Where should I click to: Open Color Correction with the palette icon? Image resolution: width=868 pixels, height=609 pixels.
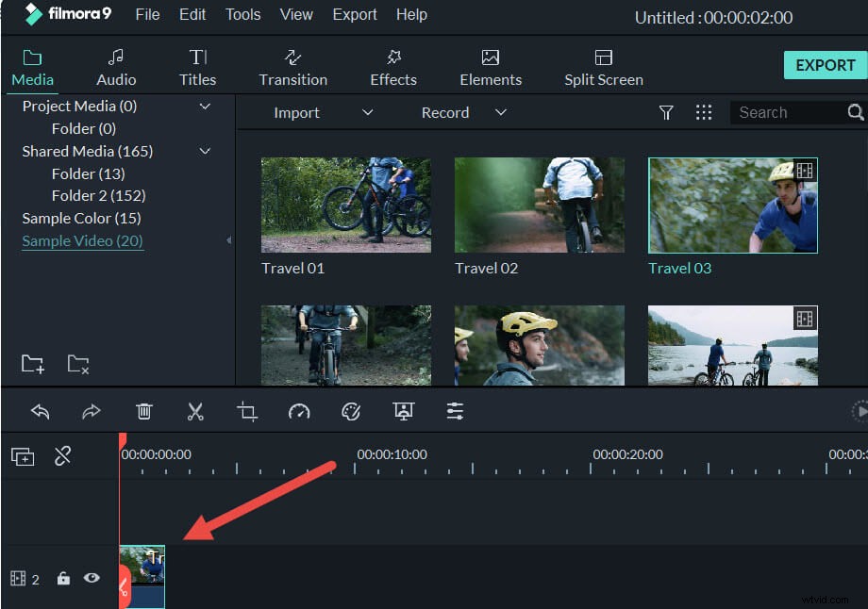[351, 411]
